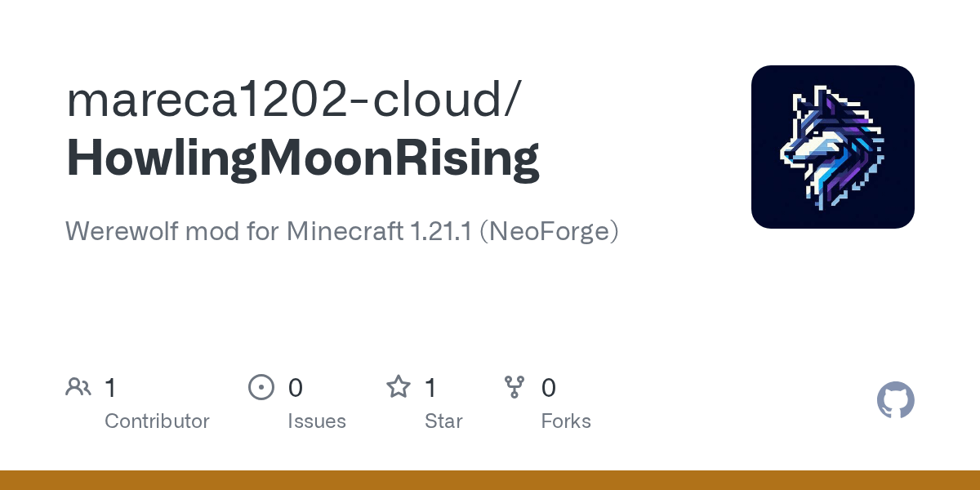The image size is (980, 490).
Task: Click the contributor count number 1
Action: [111, 388]
